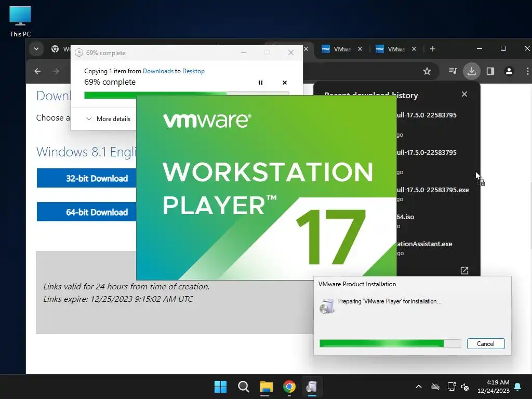532x399 pixels.
Task: Click Downloads link in copy dialog
Action: click(158, 71)
